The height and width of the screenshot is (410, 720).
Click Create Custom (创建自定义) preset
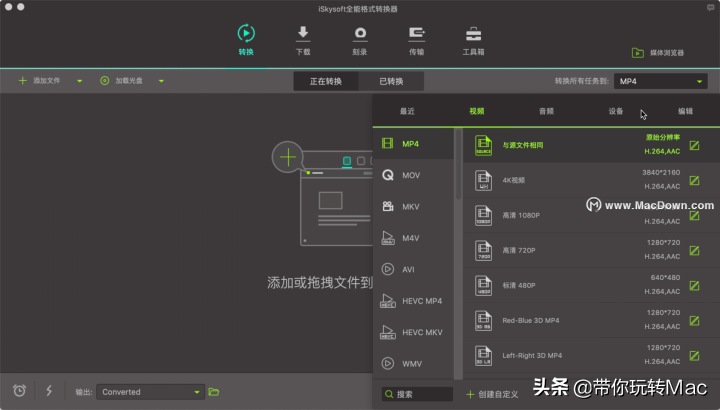[x=492, y=394]
